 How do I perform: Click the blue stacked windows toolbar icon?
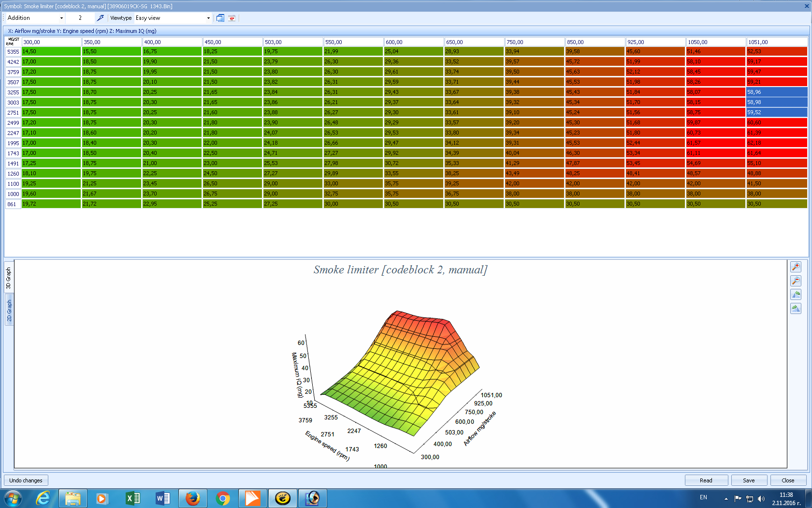(220, 18)
